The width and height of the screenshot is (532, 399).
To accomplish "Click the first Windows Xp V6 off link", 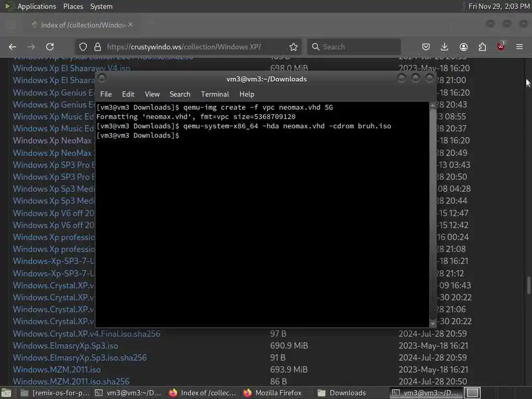I will [54, 213].
